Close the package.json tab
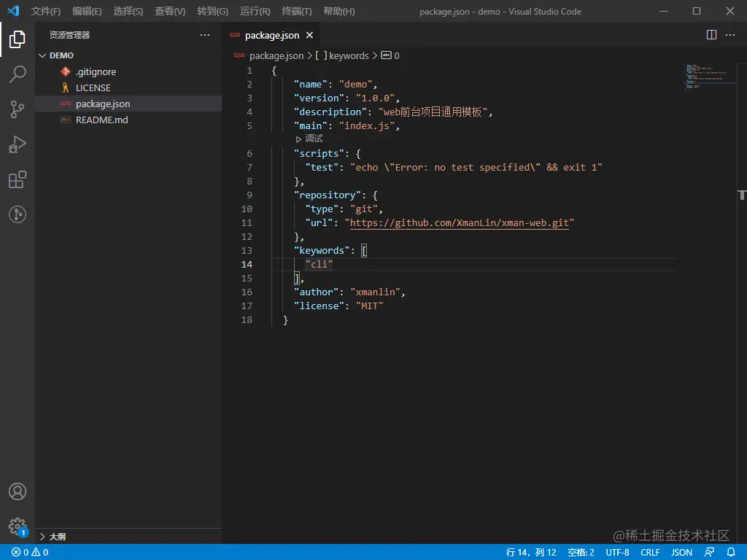Screen dimensions: 747x560 point(309,35)
